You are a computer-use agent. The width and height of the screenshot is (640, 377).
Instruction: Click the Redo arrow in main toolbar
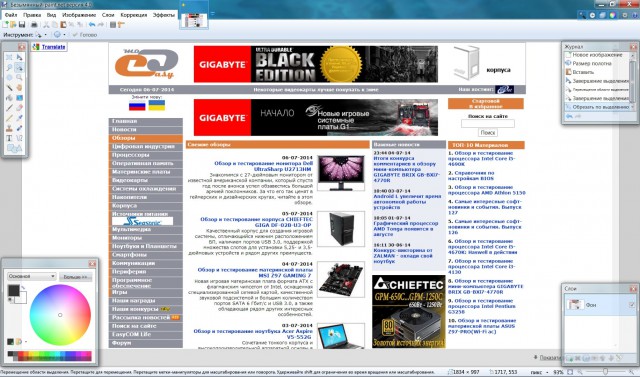point(100,25)
